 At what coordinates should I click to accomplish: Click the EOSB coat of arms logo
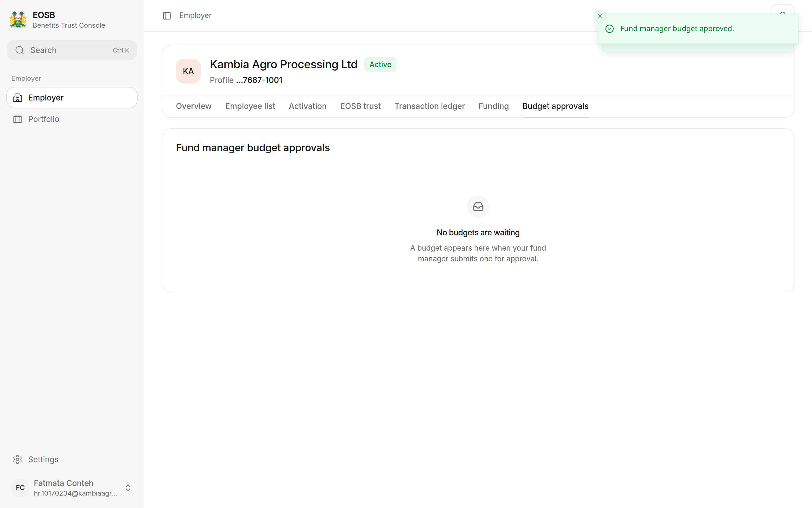pos(18,20)
